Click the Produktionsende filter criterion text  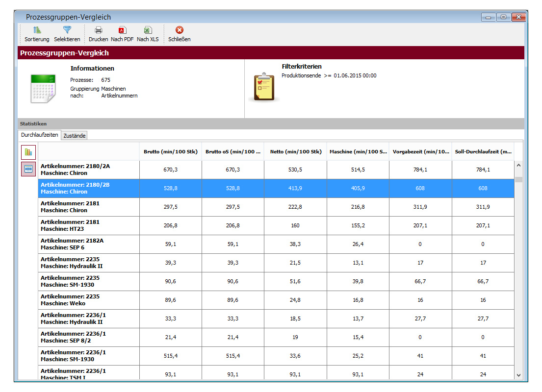pos(329,75)
